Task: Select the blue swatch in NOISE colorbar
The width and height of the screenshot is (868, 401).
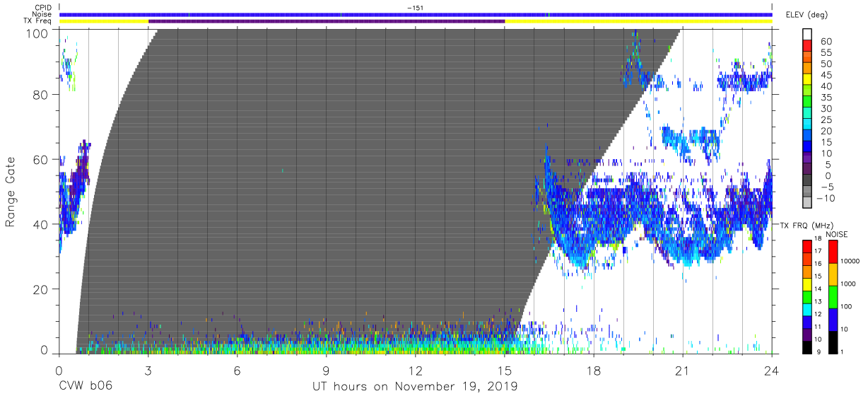Action: coord(833,320)
